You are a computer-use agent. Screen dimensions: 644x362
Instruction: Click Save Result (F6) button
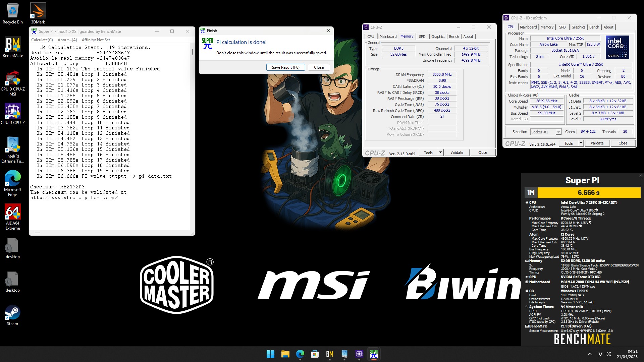click(x=285, y=67)
